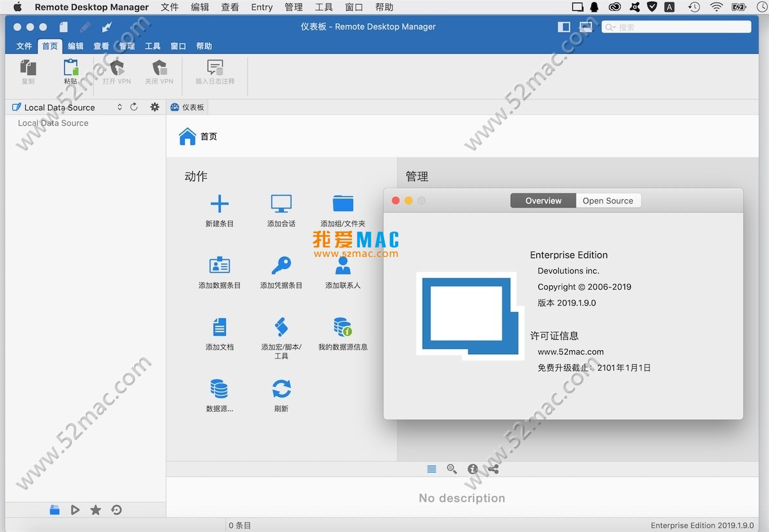Viewport: 769px width, 532px height.
Task: Expand the Local Data Source dropdown
Action: pos(119,107)
